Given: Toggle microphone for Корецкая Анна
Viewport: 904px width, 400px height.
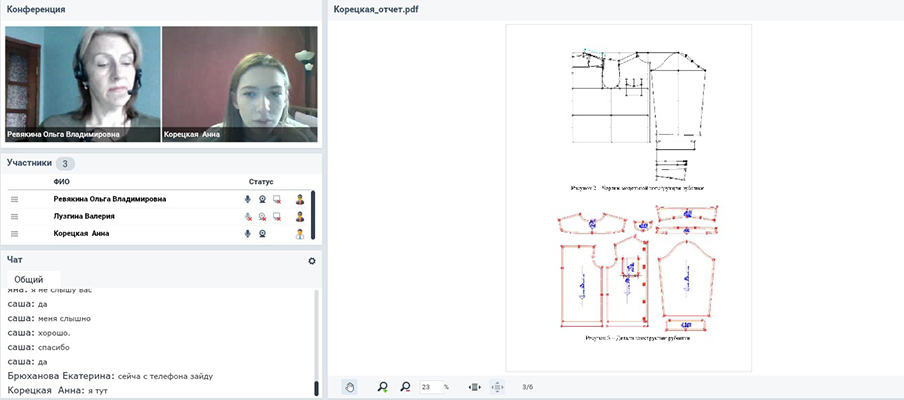Looking at the screenshot, I should coord(248,234).
